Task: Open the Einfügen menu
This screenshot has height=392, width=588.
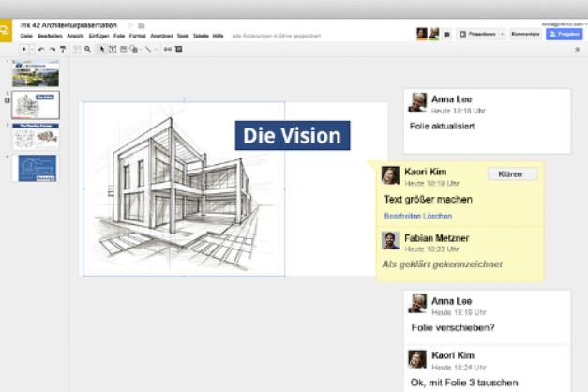Action: coord(99,36)
